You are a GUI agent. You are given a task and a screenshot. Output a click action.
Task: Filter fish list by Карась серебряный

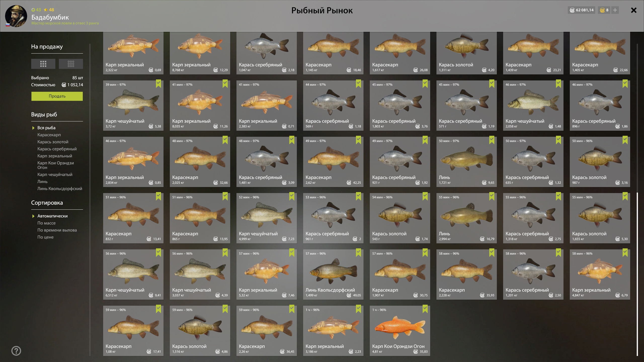tap(57, 149)
